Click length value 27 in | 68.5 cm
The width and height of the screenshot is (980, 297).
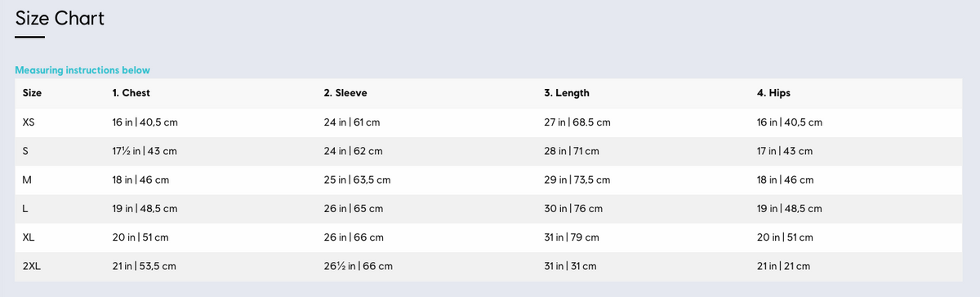coord(577,122)
